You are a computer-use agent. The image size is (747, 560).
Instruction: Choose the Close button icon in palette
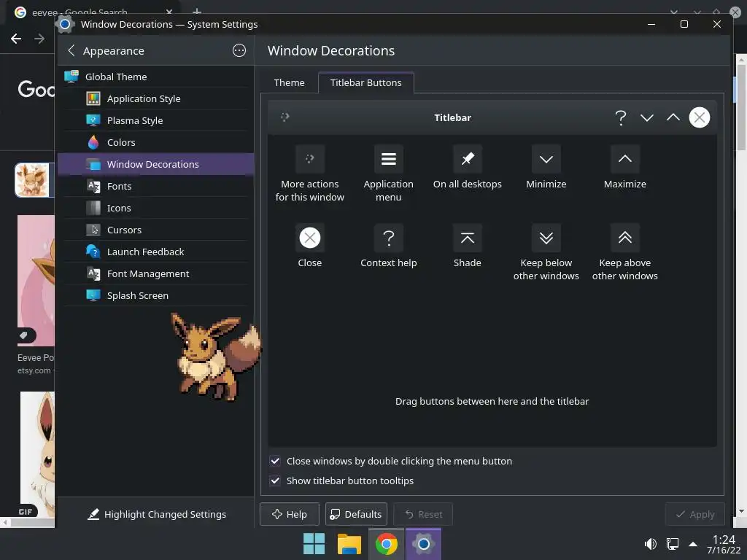click(x=309, y=238)
